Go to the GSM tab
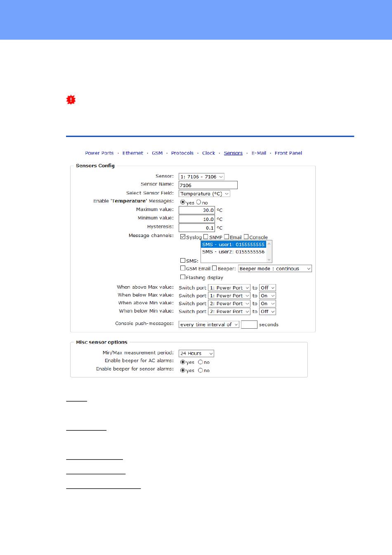Viewport: 392px width, 555px height. coord(157,153)
